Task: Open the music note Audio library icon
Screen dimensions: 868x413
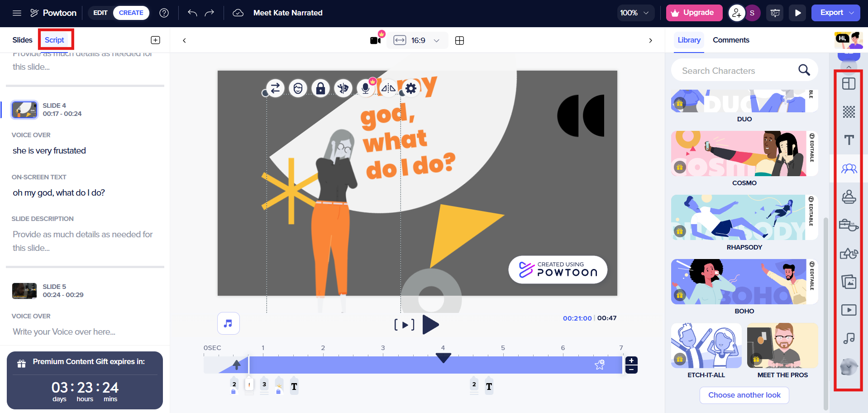Action: [849, 338]
